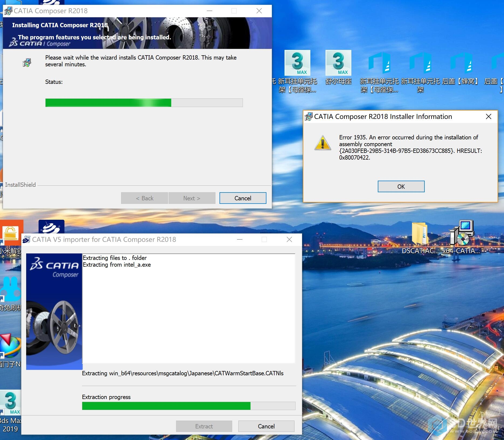This screenshot has height=440, width=504.
Task: Click the Extraction progress bar
Action: [x=189, y=406]
